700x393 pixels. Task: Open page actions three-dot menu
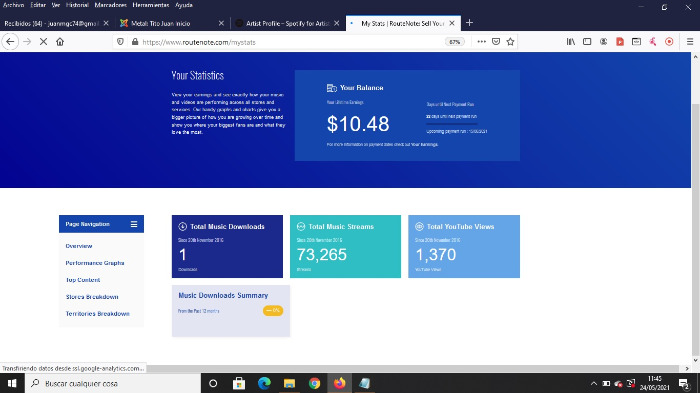(481, 42)
